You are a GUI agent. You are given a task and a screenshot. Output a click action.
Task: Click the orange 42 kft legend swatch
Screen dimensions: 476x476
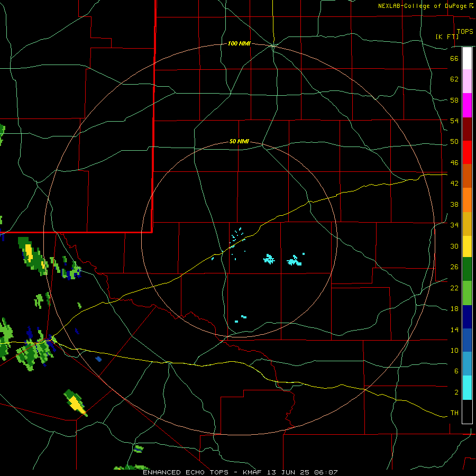[467, 200]
